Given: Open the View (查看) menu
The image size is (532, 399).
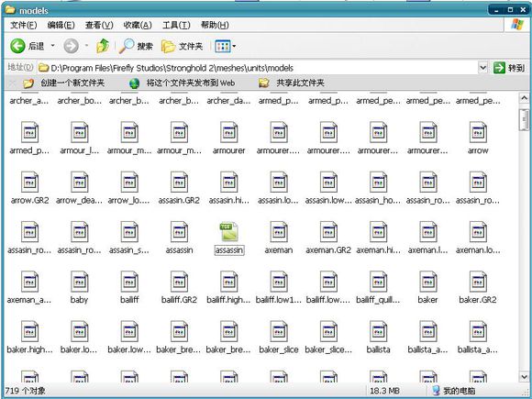Looking at the screenshot, I should 99,25.
